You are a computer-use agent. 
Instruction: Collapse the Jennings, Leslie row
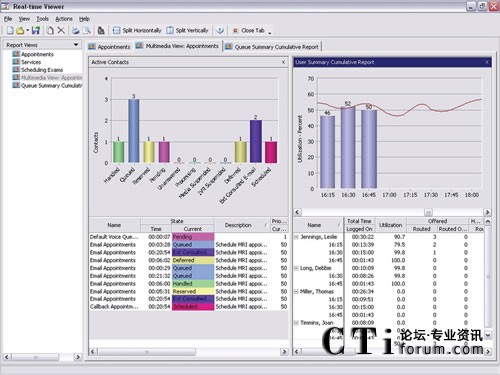point(296,237)
